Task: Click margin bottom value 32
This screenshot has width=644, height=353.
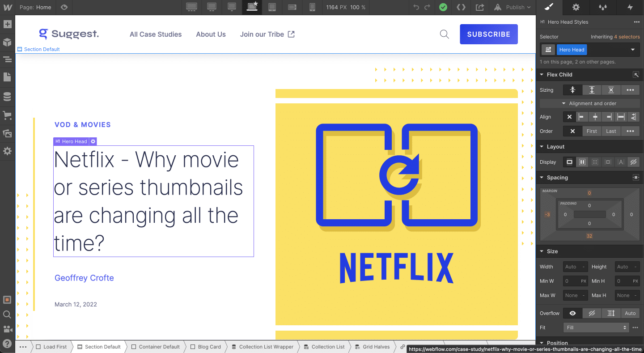Action: pos(589,236)
